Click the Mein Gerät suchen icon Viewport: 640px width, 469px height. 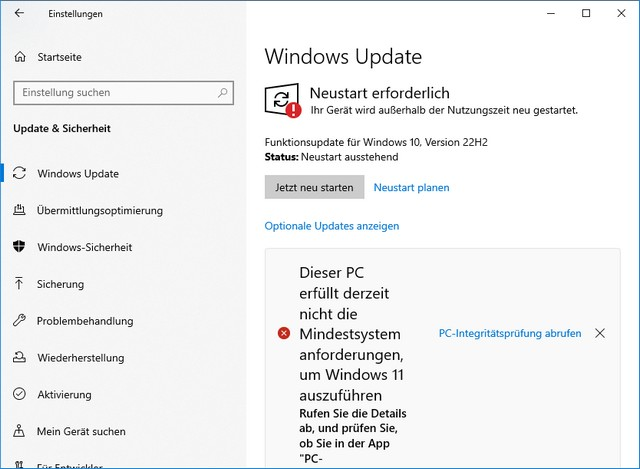pyautogui.click(x=19, y=431)
